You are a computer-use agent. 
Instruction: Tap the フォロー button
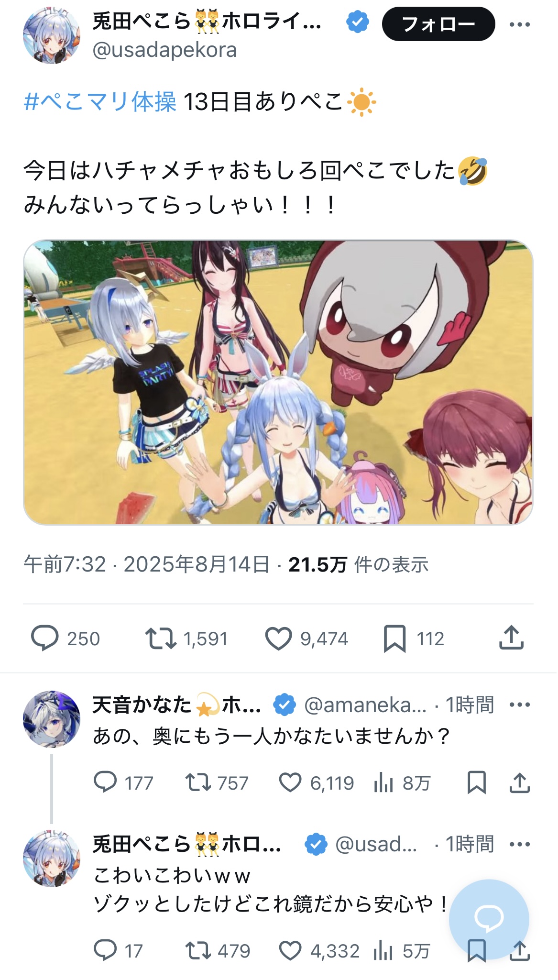[x=438, y=24]
